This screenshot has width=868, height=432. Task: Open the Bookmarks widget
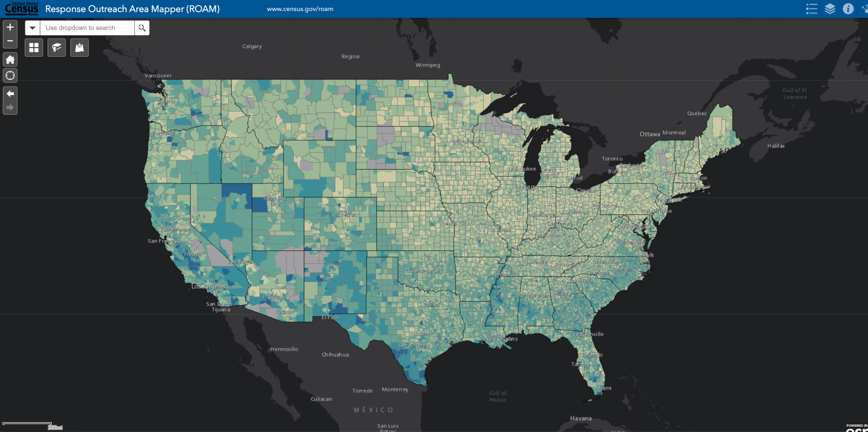coord(57,47)
